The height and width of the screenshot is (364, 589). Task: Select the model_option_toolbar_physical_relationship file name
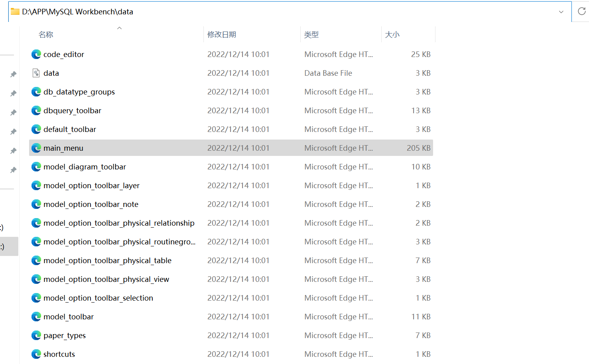pos(119,223)
